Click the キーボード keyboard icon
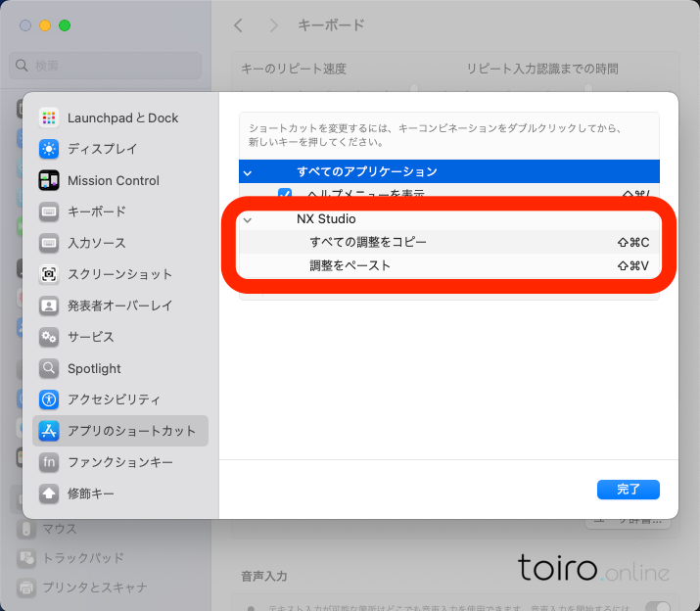The height and width of the screenshot is (611, 700). 49,211
